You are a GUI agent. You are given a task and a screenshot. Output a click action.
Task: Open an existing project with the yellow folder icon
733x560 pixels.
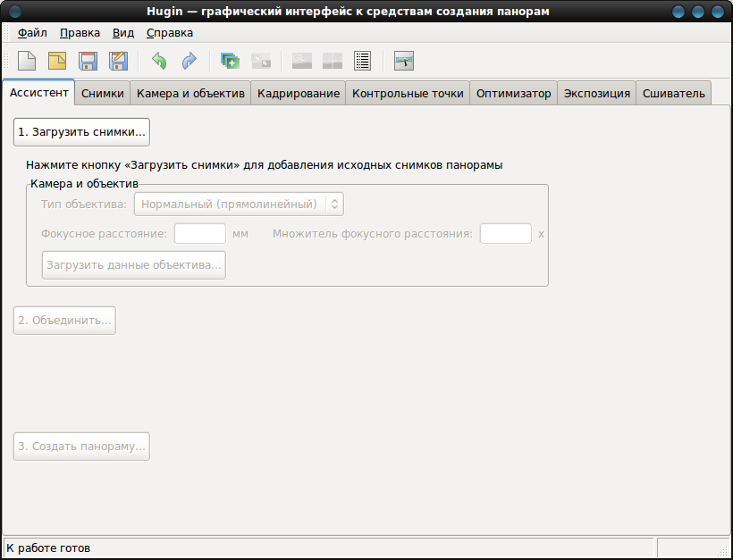[x=57, y=61]
